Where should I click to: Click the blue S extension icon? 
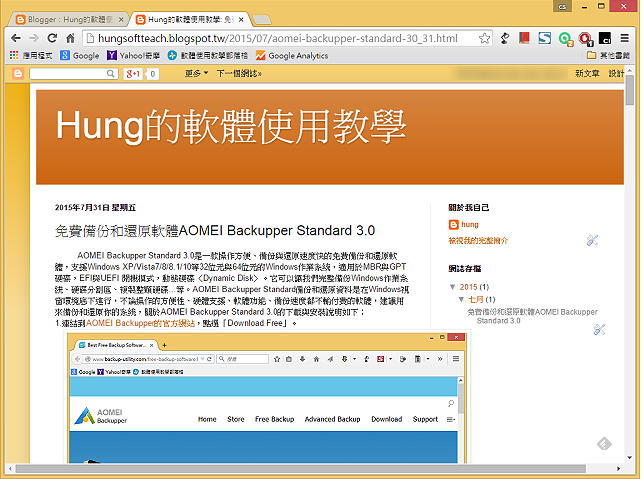coord(545,38)
